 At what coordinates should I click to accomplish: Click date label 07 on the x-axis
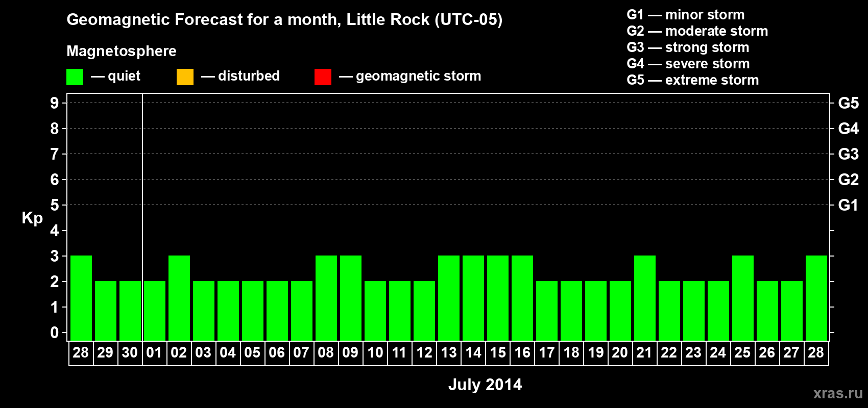(301, 353)
